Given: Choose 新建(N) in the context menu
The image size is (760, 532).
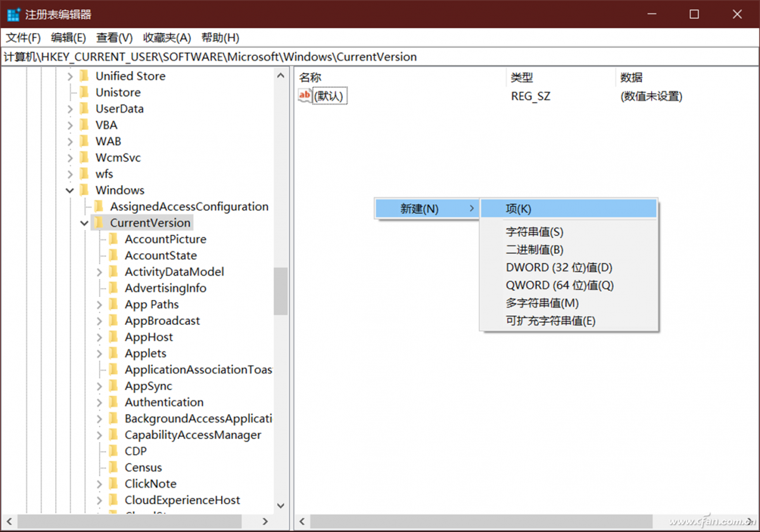Looking at the screenshot, I should pyautogui.click(x=427, y=209).
